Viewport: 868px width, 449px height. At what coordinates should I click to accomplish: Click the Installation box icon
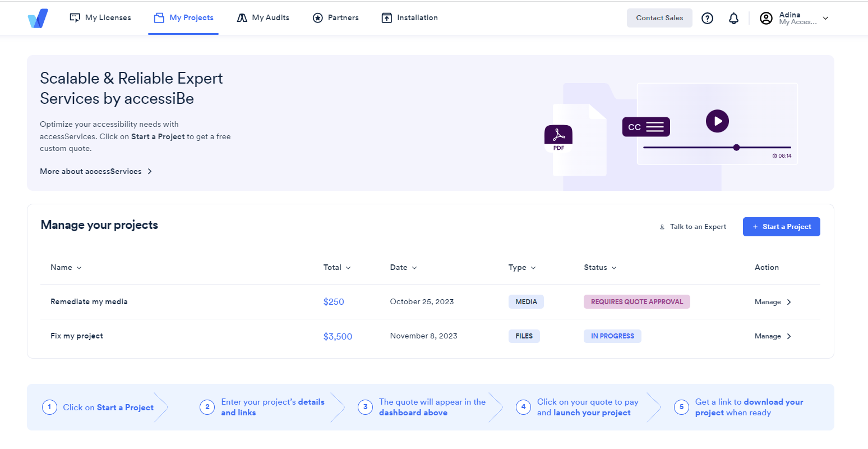click(x=386, y=17)
